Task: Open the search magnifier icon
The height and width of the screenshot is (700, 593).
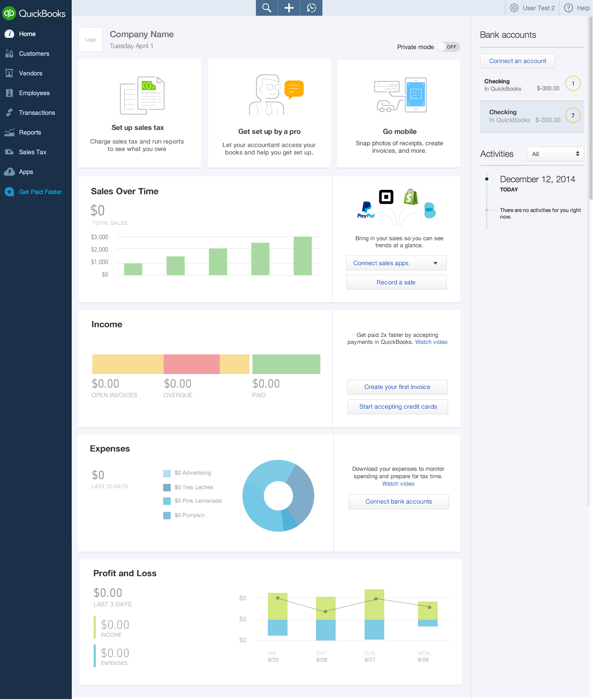Action: click(x=267, y=8)
